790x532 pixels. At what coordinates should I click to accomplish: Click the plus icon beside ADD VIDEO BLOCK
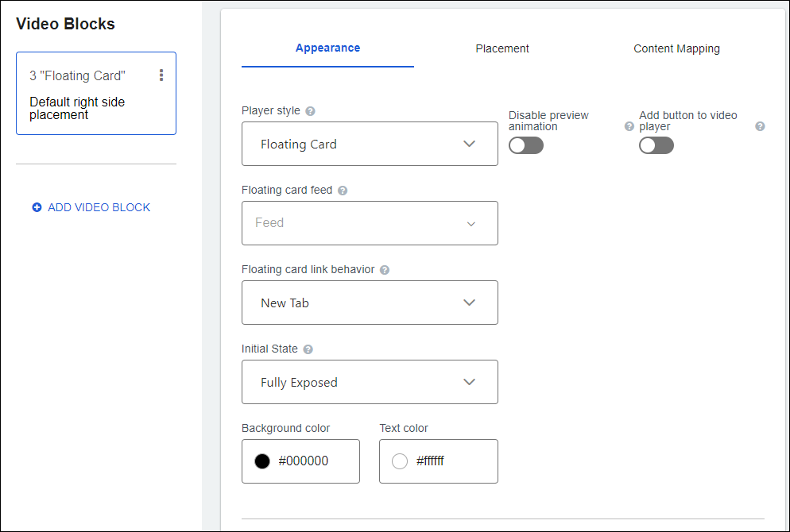pos(37,206)
